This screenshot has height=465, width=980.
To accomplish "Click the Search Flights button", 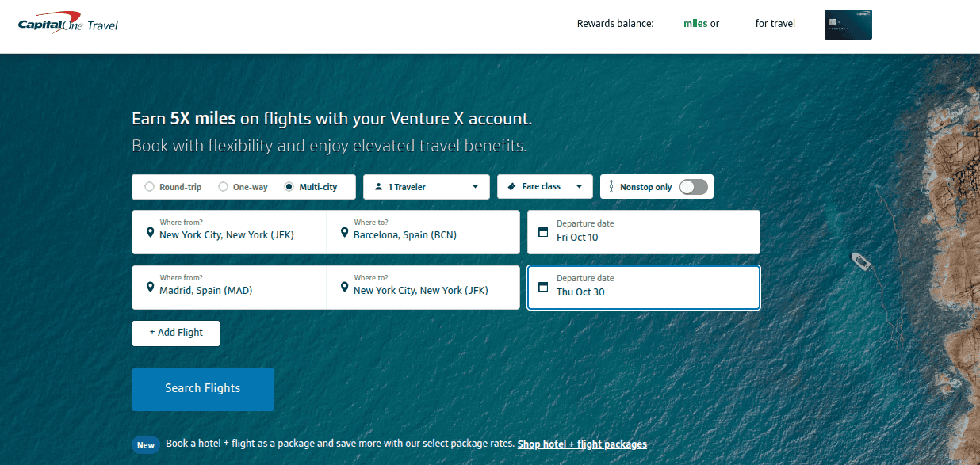I will tap(202, 389).
